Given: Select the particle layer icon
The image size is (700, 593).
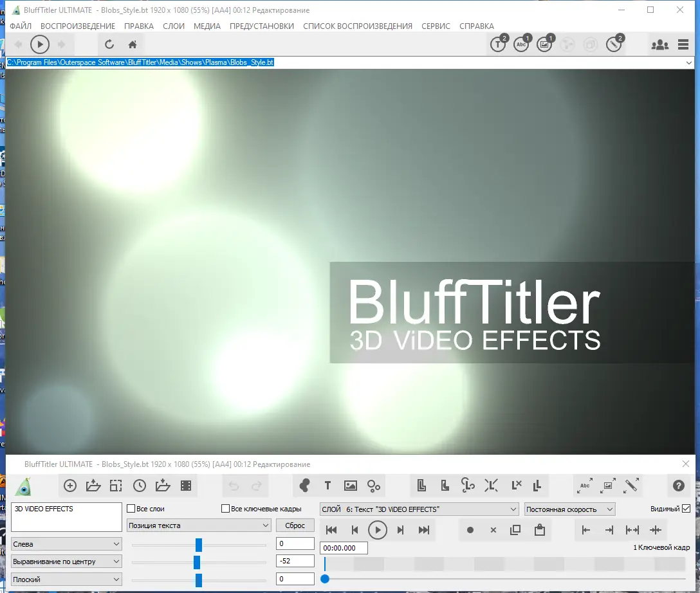Looking at the screenshot, I should [x=374, y=486].
